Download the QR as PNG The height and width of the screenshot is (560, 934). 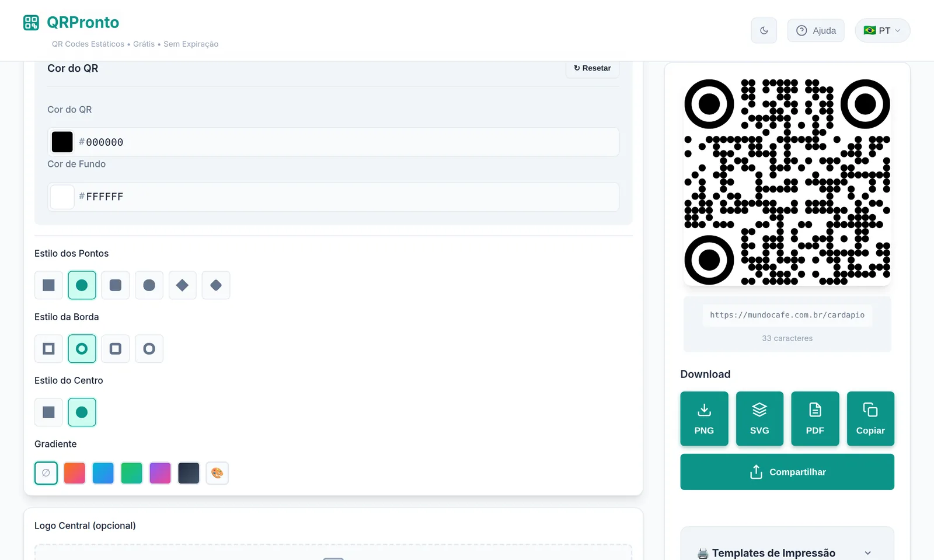(704, 419)
